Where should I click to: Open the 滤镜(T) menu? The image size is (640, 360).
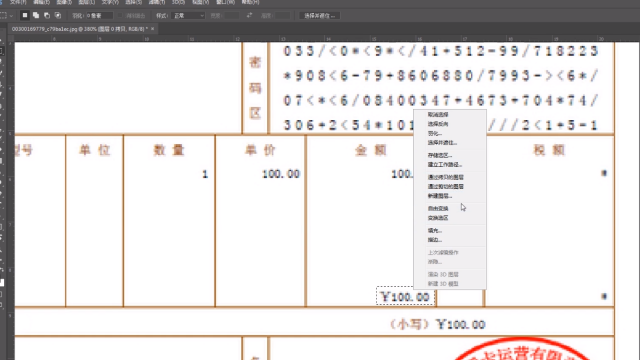(157, 2)
